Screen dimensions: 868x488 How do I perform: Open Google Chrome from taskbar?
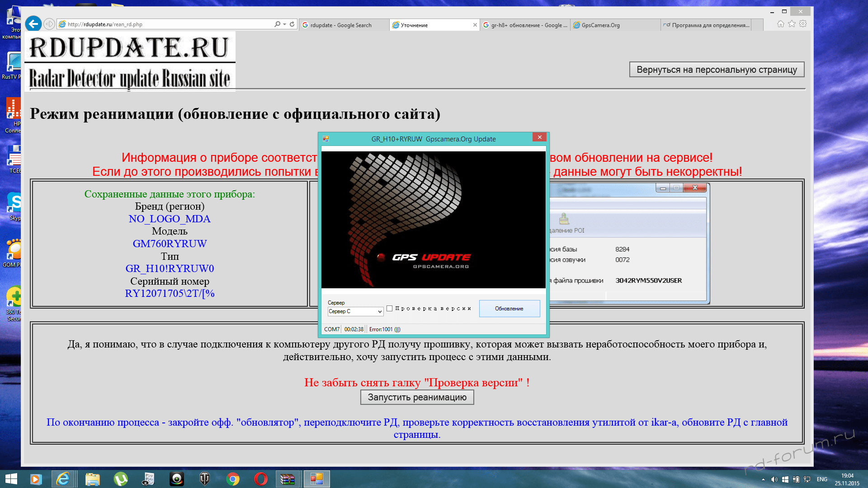[x=233, y=479]
